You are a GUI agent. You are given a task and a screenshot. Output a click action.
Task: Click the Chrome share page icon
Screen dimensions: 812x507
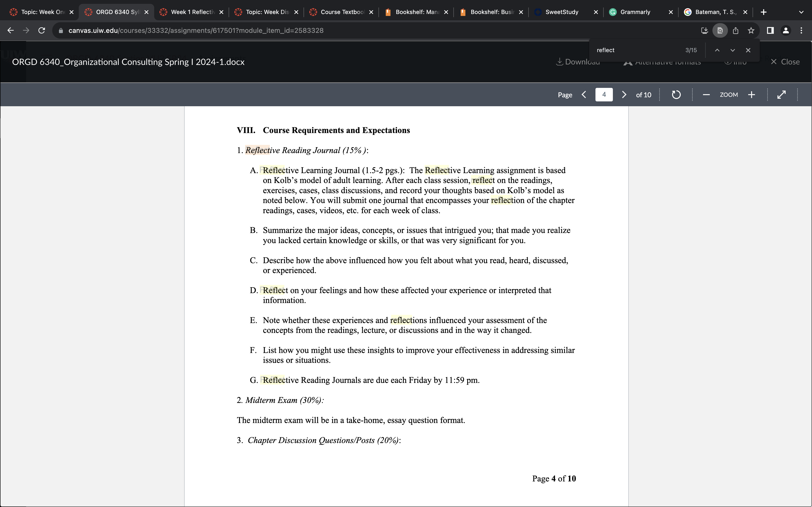click(x=735, y=30)
